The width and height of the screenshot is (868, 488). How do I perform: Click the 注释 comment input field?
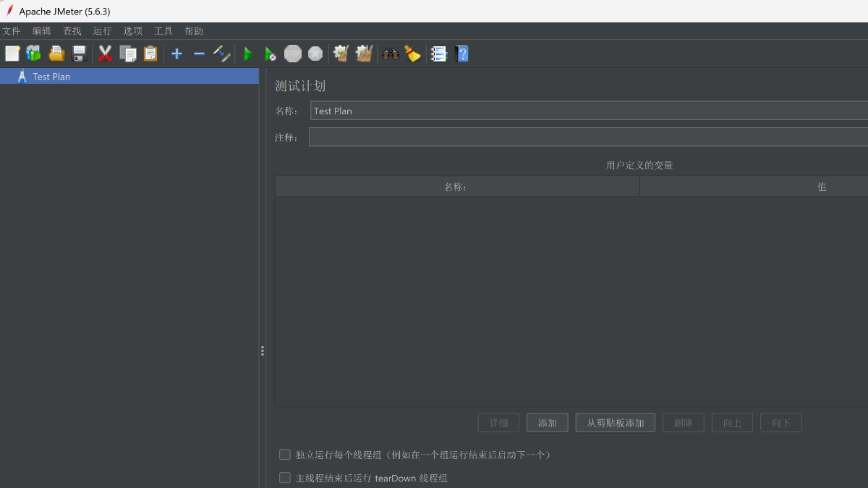(x=588, y=137)
